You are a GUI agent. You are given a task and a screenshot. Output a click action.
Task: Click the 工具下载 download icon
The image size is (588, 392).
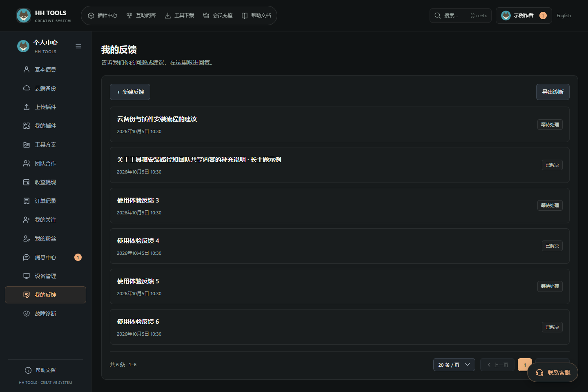tap(168, 16)
